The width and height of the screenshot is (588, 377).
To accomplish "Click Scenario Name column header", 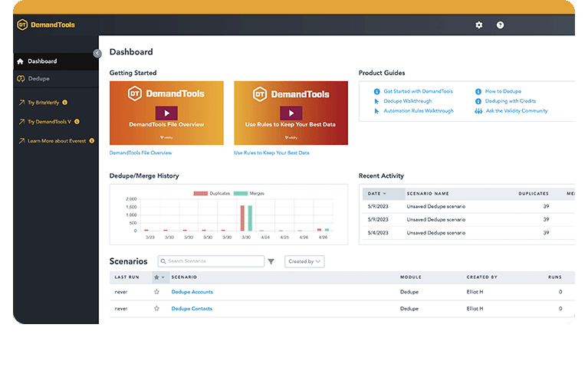I will coord(428,193).
